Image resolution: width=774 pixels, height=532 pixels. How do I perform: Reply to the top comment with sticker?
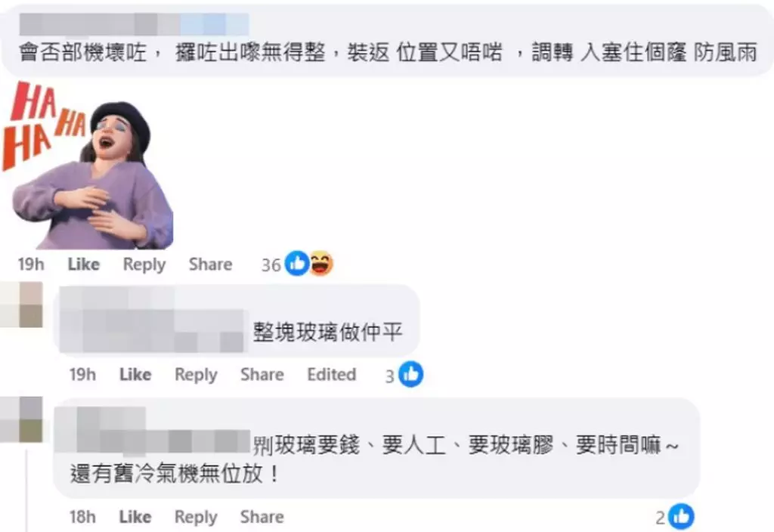click(144, 264)
